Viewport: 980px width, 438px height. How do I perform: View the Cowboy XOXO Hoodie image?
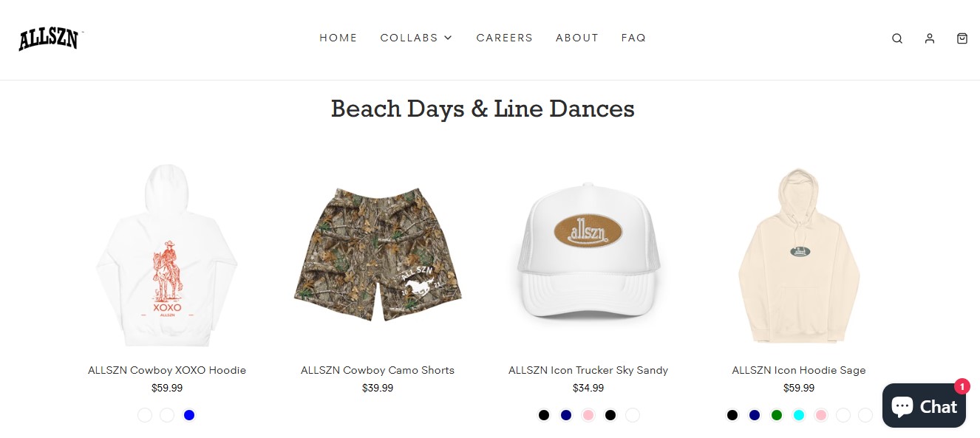pos(167,255)
